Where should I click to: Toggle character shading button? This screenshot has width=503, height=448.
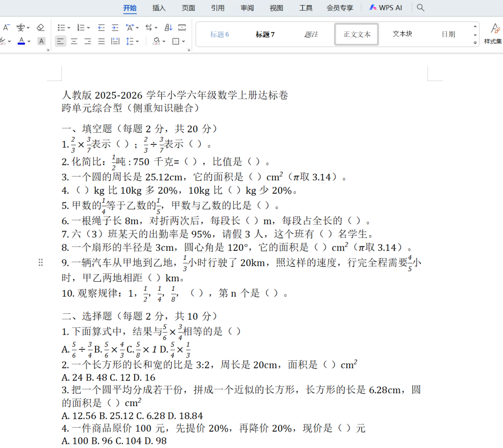[x=41, y=41]
